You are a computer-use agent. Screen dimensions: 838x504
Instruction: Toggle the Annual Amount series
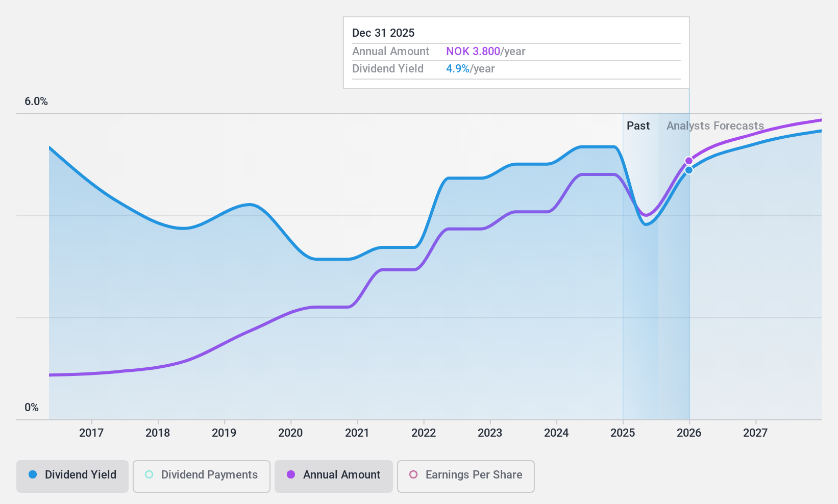[334, 476]
